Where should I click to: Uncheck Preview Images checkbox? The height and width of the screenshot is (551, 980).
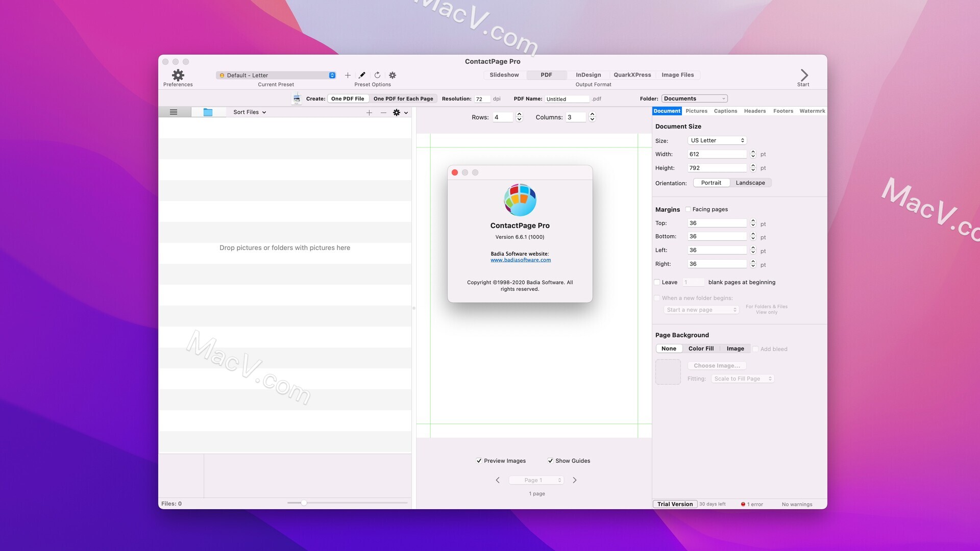tap(479, 461)
